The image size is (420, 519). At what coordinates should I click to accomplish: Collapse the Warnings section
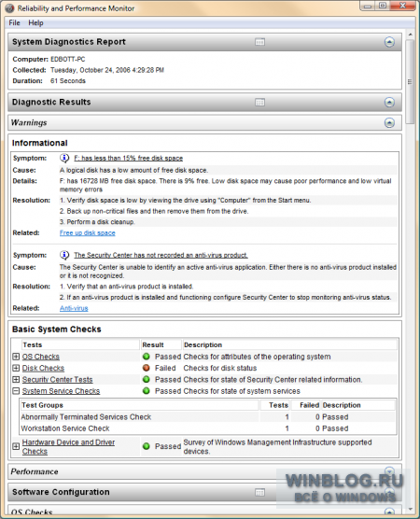tap(389, 123)
